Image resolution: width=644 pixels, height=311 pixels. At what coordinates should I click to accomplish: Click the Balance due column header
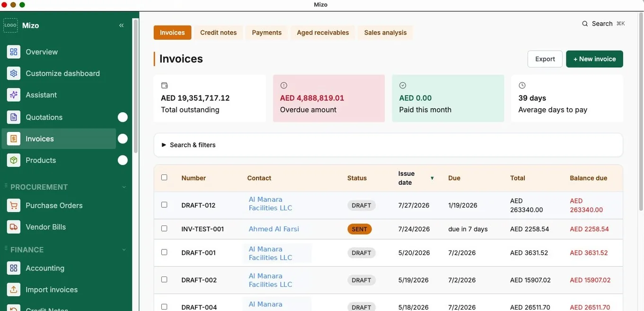tap(588, 178)
